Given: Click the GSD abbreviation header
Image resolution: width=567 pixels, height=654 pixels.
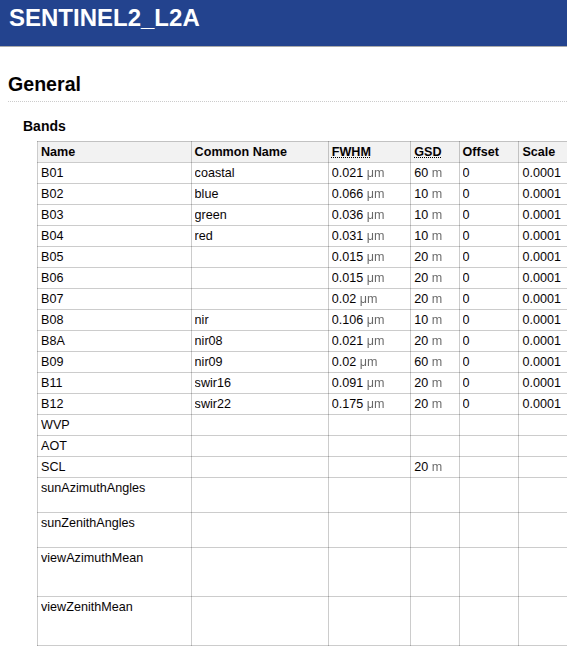Looking at the screenshot, I should (x=428, y=152).
